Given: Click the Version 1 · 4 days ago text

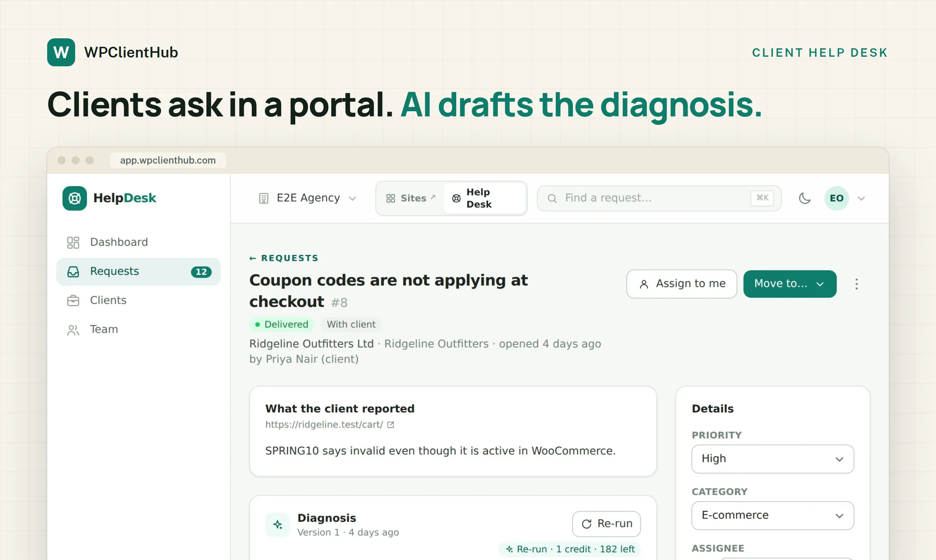Looking at the screenshot, I should (348, 532).
